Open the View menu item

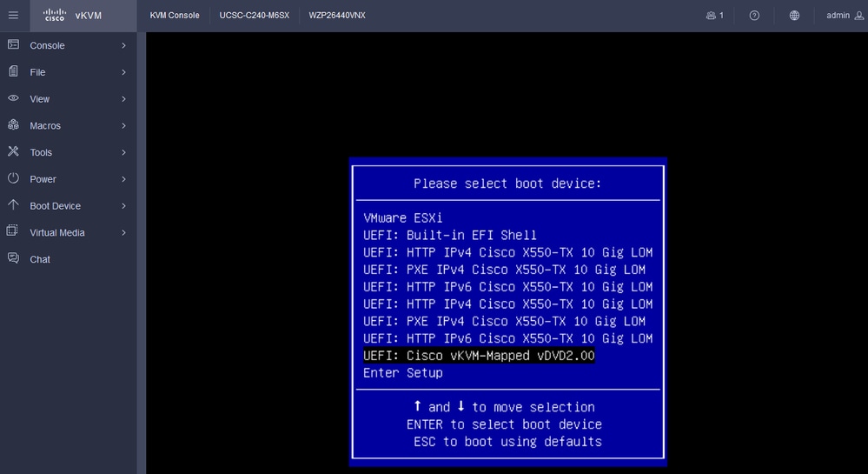[x=68, y=98]
